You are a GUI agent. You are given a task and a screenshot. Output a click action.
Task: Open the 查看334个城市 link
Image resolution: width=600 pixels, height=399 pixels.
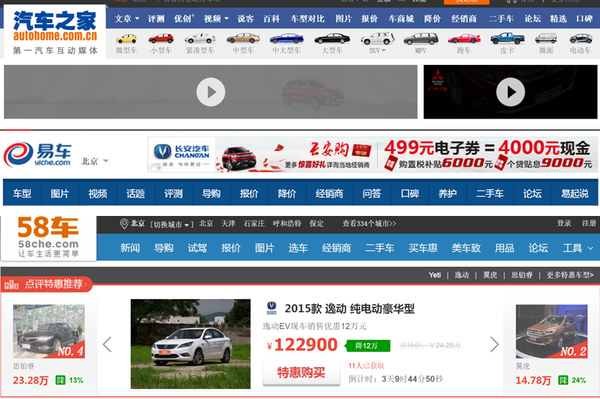[x=369, y=224]
